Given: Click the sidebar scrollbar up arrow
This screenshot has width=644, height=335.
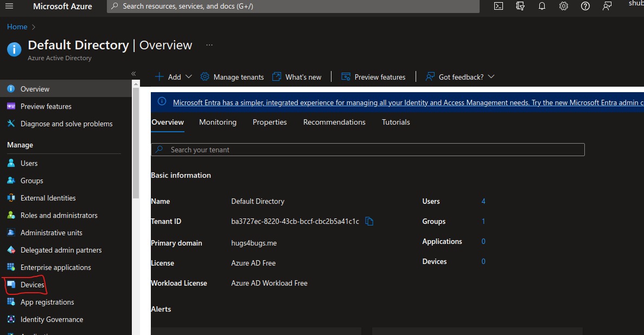Looking at the screenshot, I should click(136, 83).
